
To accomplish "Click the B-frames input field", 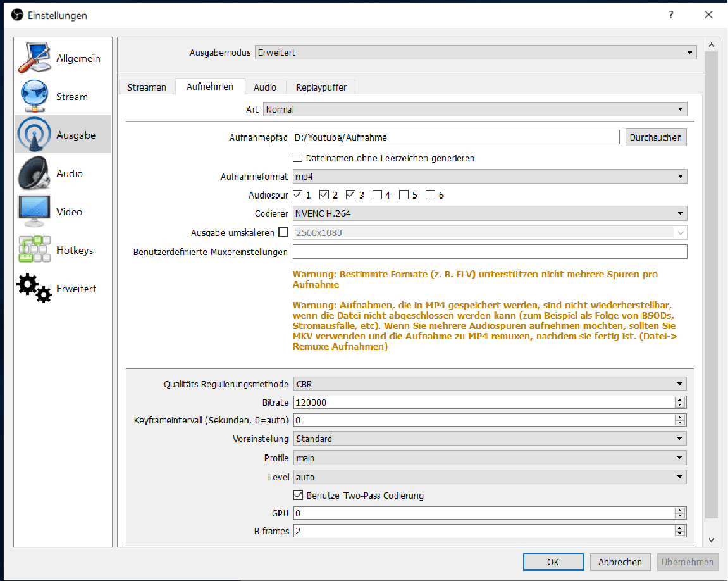I will 484,531.
